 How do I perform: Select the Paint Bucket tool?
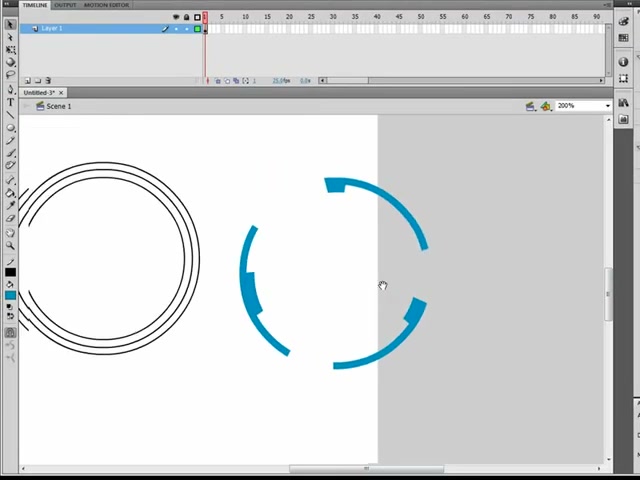tap(10, 193)
